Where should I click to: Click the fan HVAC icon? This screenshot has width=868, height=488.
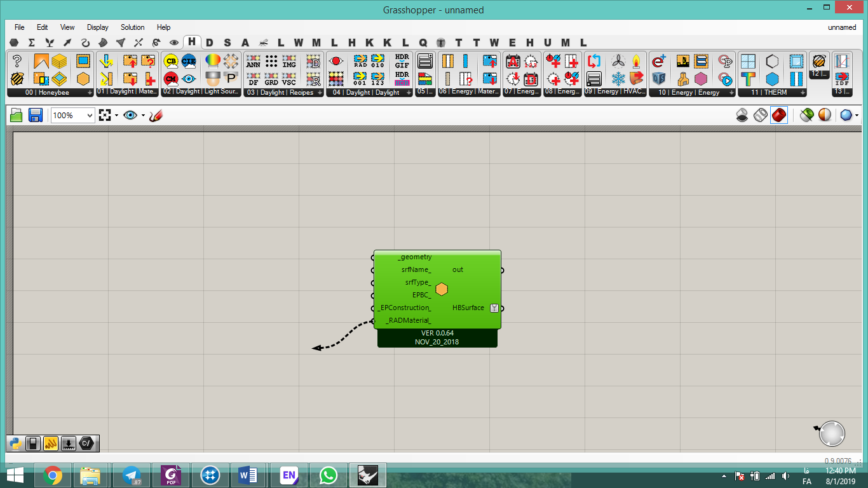(x=618, y=61)
